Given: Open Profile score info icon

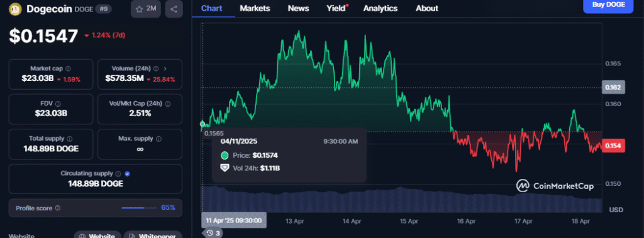Looking at the screenshot, I should point(57,208).
